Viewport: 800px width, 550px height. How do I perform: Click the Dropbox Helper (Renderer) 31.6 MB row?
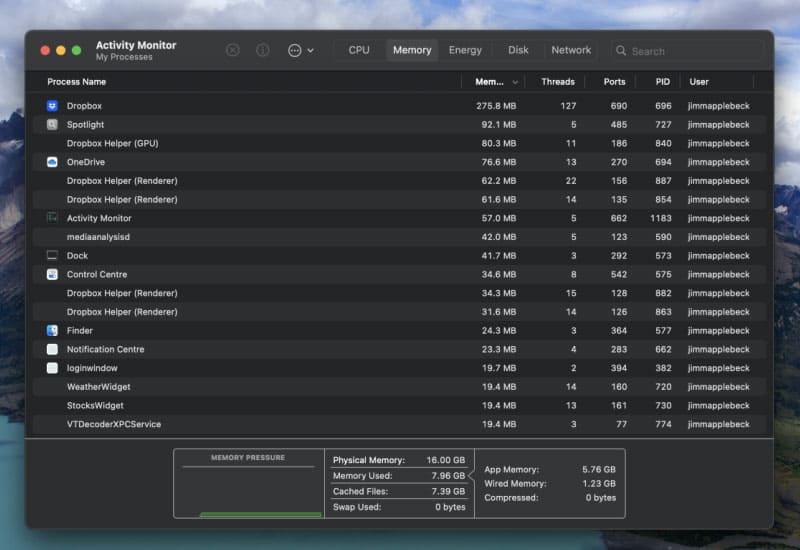[399, 312]
